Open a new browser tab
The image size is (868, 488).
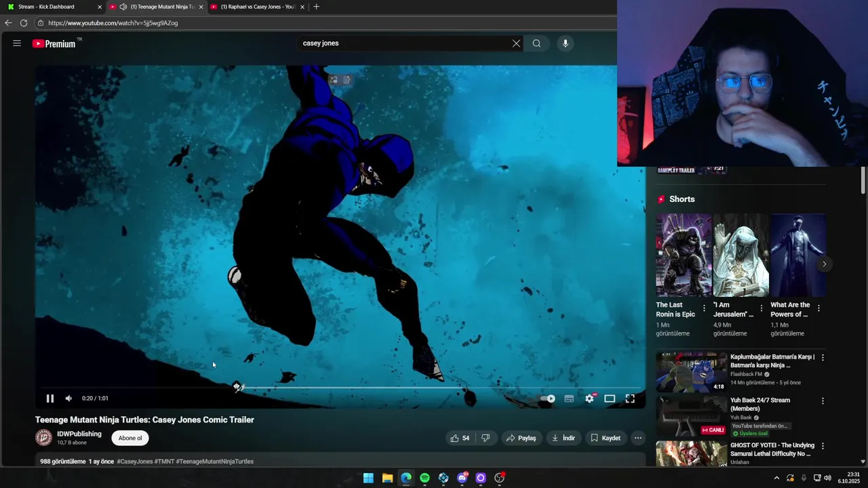[x=316, y=7]
